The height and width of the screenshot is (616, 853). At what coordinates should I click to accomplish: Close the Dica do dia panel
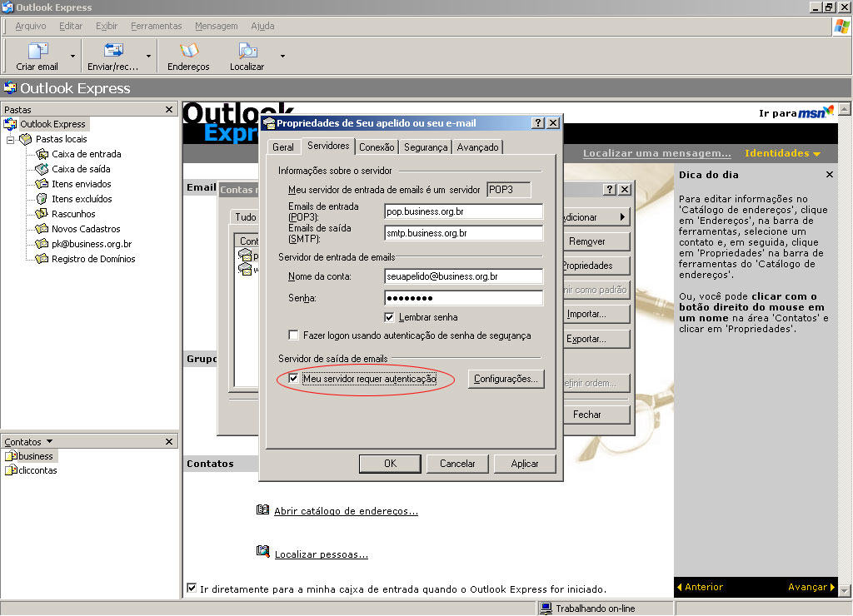click(x=830, y=175)
